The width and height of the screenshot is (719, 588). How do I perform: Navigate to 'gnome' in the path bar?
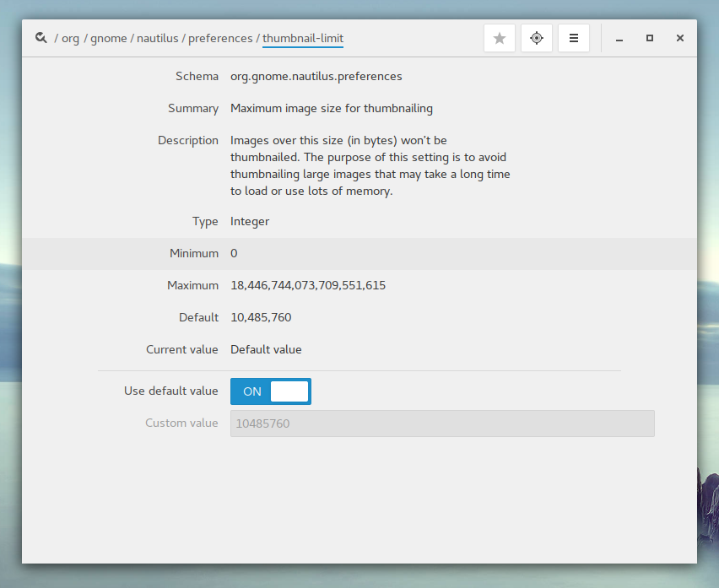109,38
